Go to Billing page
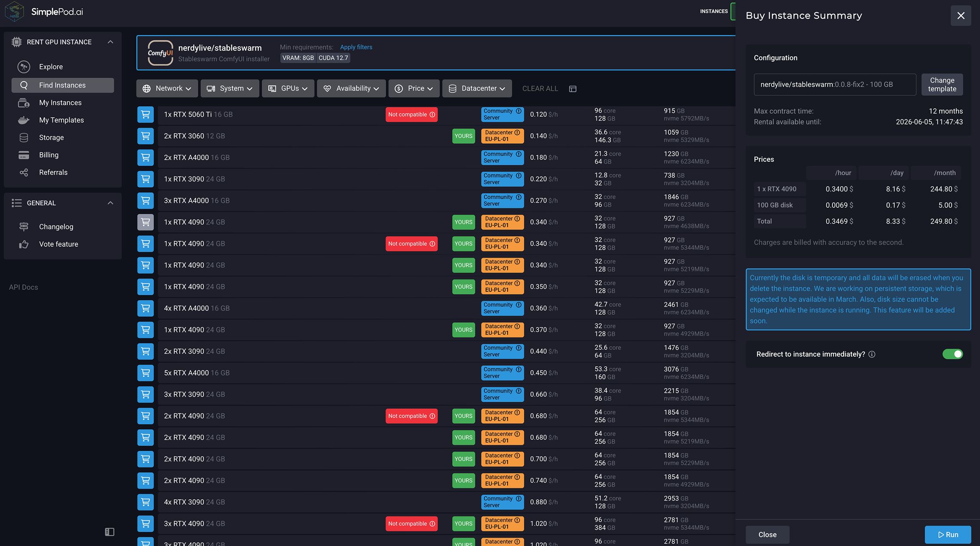Screen dimensions: 980x546 point(48,155)
